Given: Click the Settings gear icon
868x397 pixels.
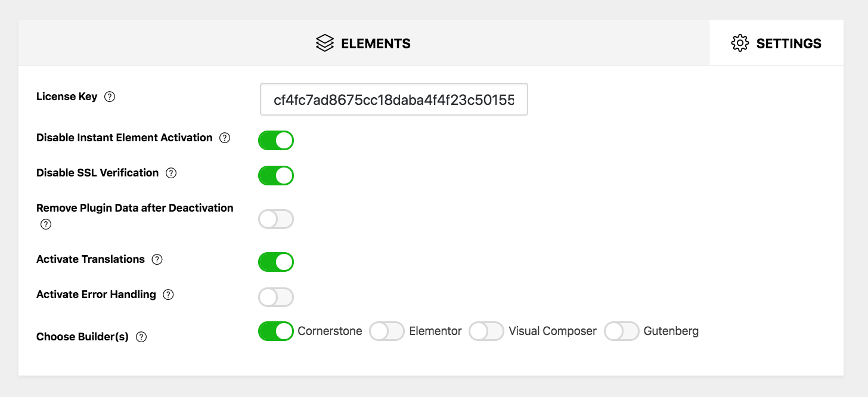Looking at the screenshot, I should click(x=740, y=44).
